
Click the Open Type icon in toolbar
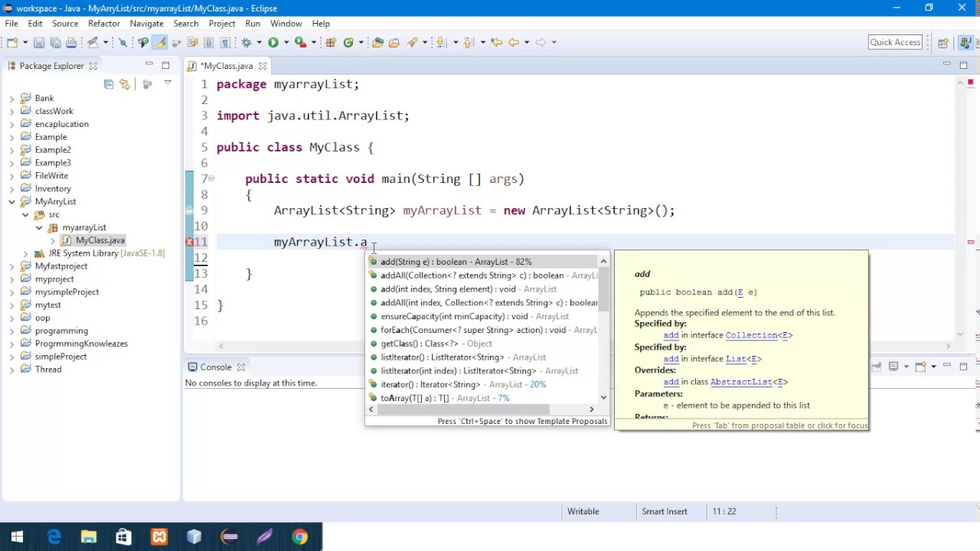coord(377,43)
